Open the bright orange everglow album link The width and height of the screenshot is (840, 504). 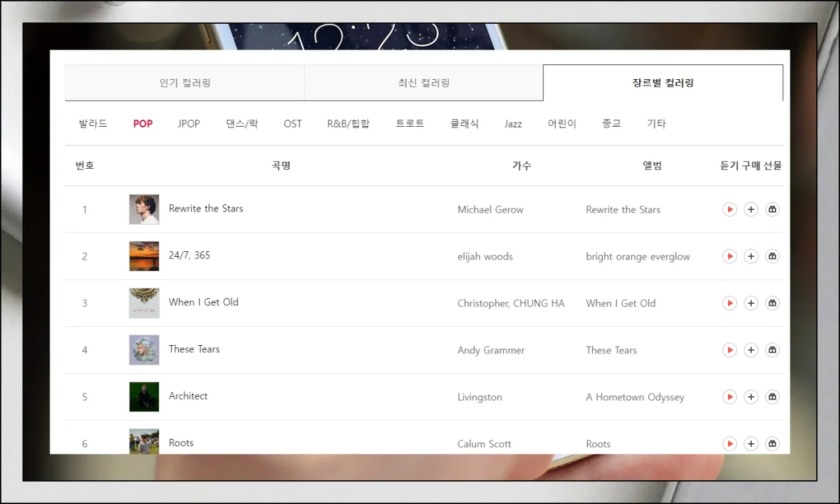pos(638,256)
